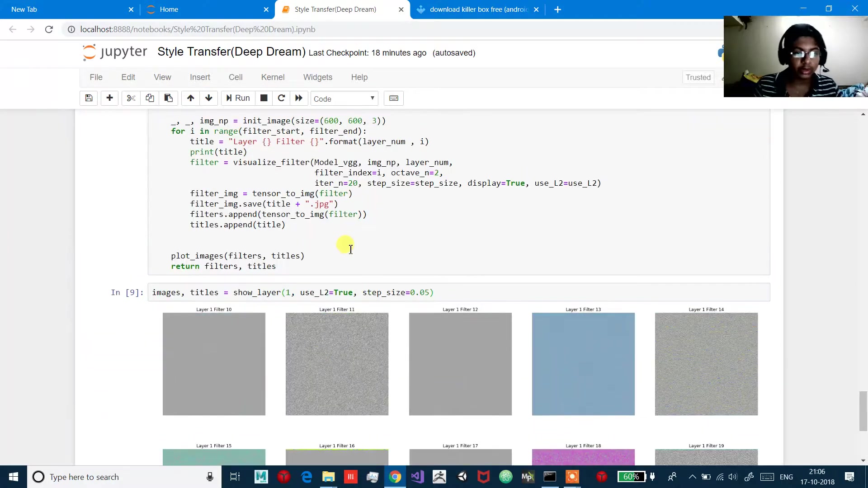868x488 pixels.
Task: Open a new browser tab with plus button
Action: pyautogui.click(x=557, y=9)
